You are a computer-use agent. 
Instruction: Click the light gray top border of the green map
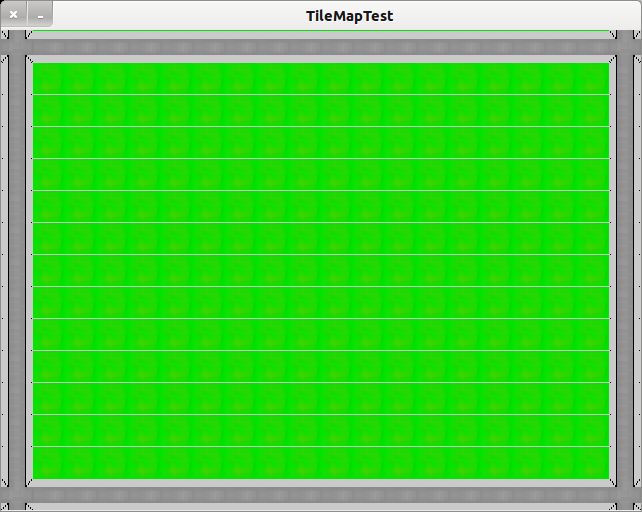[321, 59]
